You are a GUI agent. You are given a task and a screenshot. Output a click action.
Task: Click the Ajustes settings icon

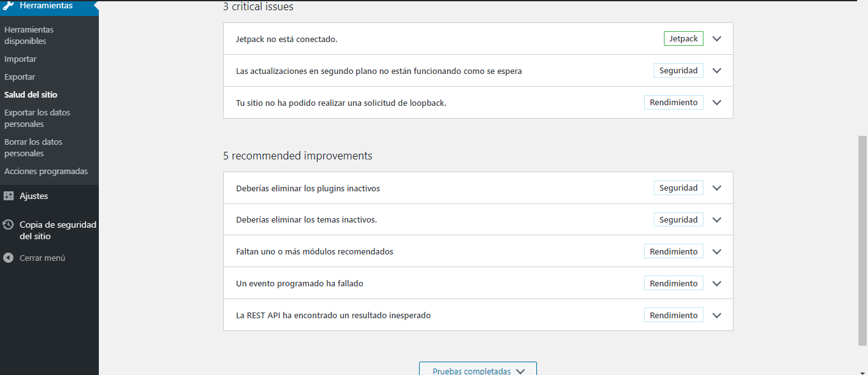click(8, 196)
